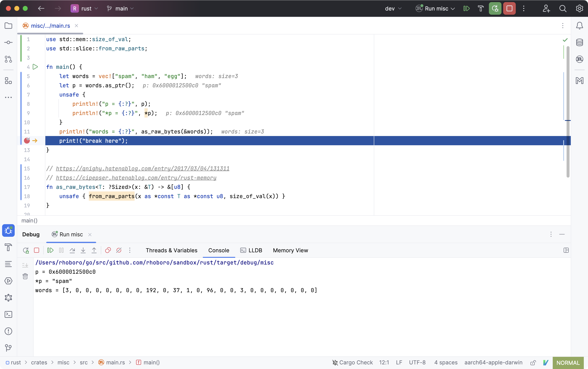Screen dimensions: 588x369
Task: Clear the console with trash icon
Action: [25, 276]
